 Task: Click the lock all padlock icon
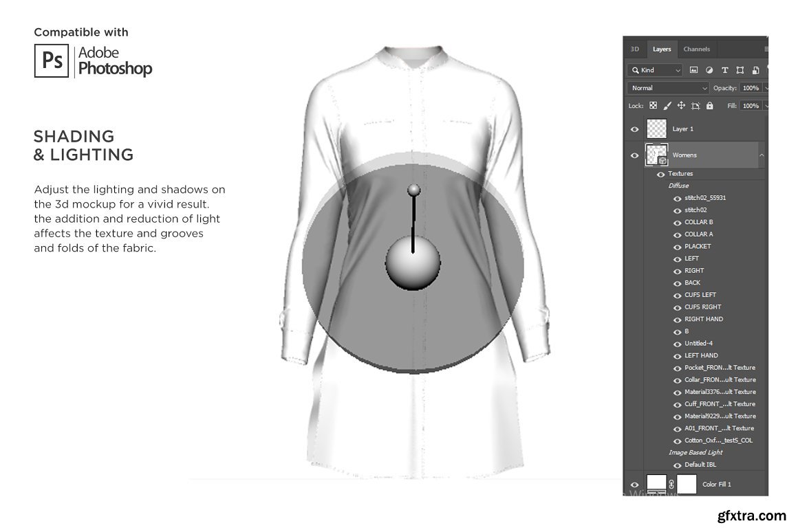point(710,106)
